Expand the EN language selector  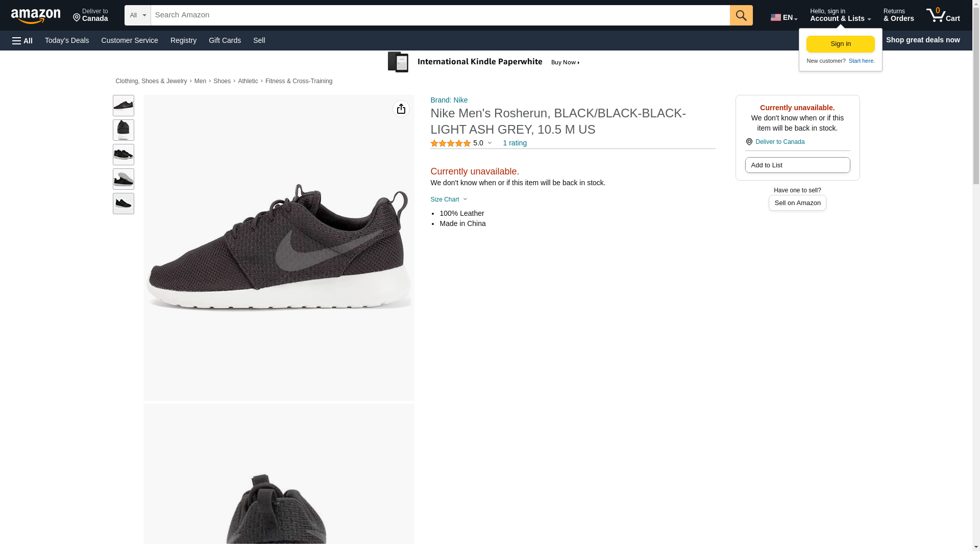[783, 17]
